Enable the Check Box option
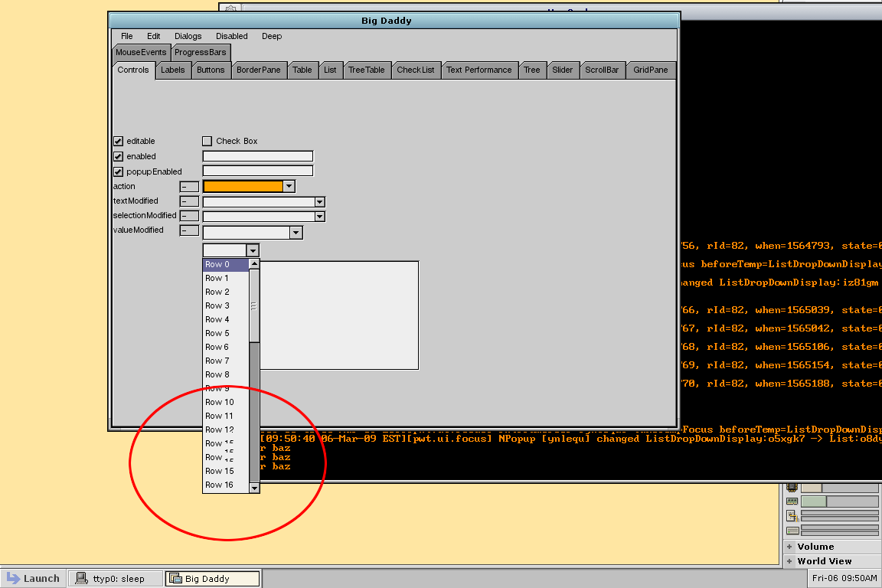Screen dimensions: 882x588 pyautogui.click(x=207, y=141)
